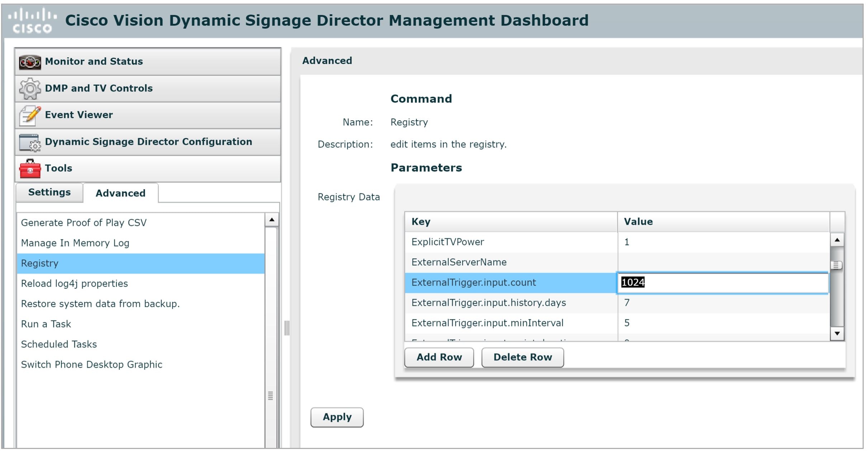The height and width of the screenshot is (454, 868).
Task: Click registry table scroll up arrow
Action: coord(837,240)
